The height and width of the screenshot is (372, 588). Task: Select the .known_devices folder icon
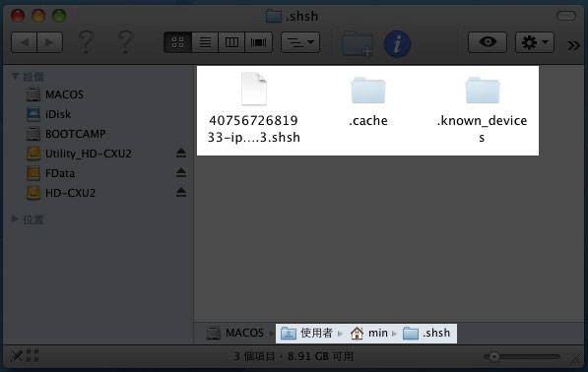click(483, 90)
